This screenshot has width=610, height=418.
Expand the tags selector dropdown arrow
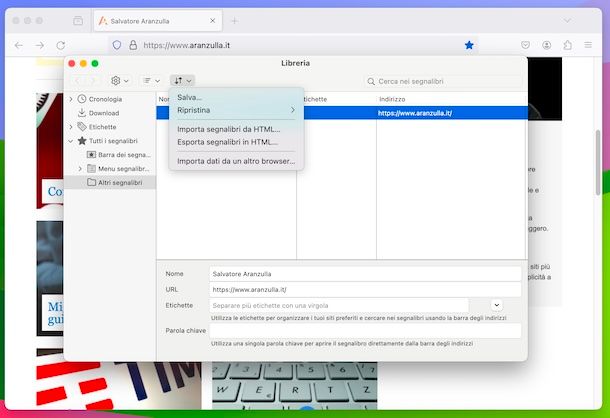click(x=496, y=305)
